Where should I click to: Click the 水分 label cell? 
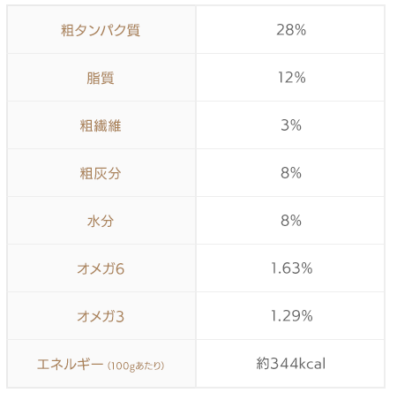coord(101,221)
